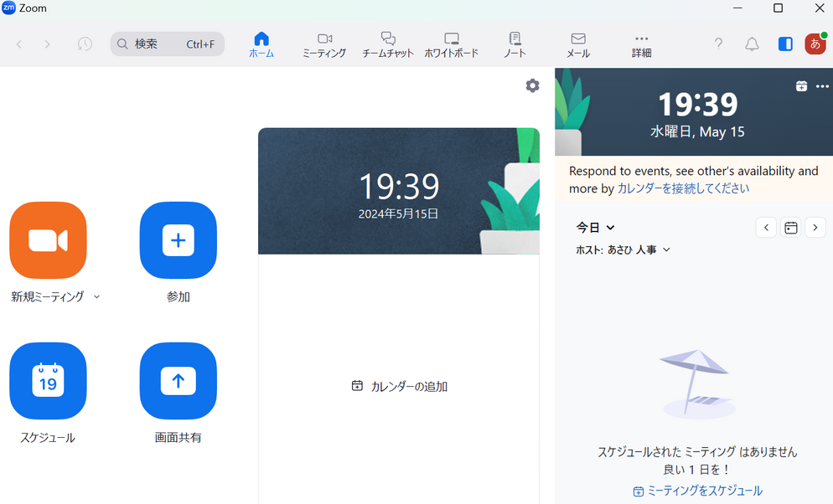The width and height of the screenshot is (833, 504).
Task: Click the blue Join (参加) plus icon
Action: [178, 240]
